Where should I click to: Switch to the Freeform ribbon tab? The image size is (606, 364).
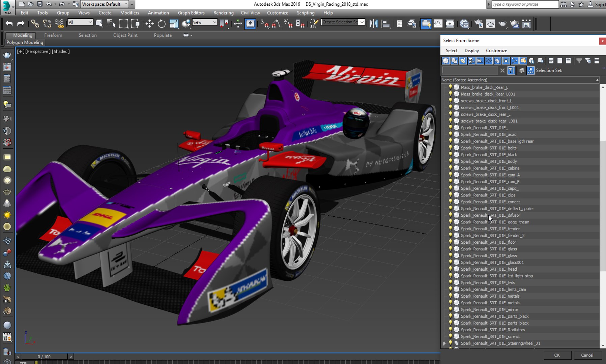pyautogui.click(x=53, y=35)
